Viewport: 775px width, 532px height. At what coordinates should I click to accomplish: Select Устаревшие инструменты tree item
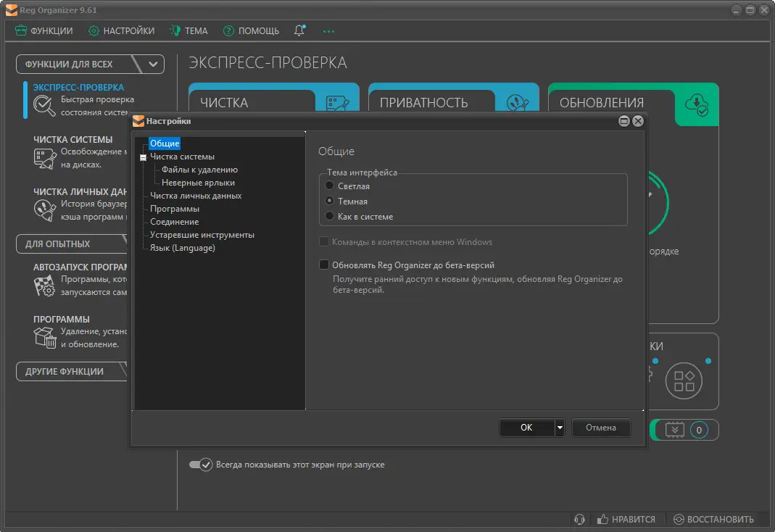202,235
